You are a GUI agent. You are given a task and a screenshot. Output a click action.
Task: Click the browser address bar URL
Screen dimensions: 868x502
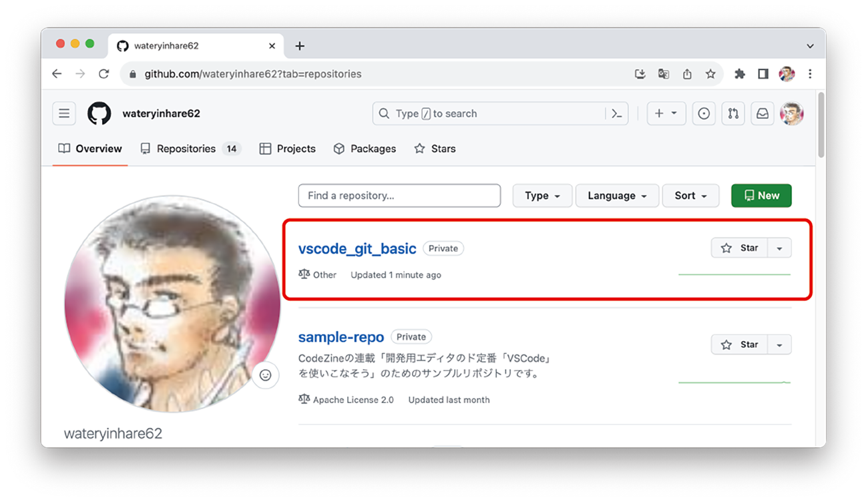(253, 74)
